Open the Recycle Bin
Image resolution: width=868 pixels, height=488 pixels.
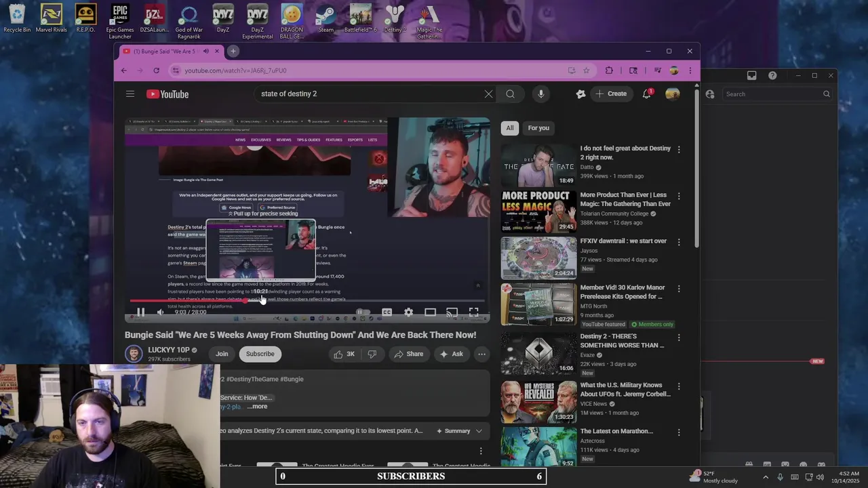pyautogui.click(x=17, y=18)
